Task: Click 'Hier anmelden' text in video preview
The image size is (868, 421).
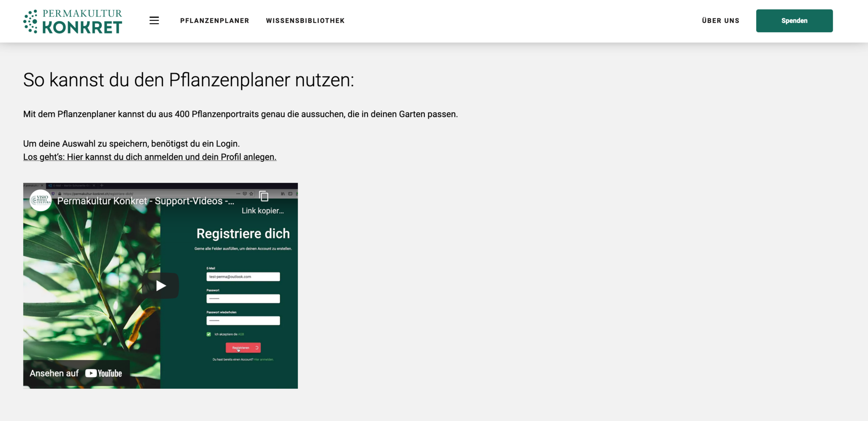Action: pyautogui.click(x=264, y=360)
